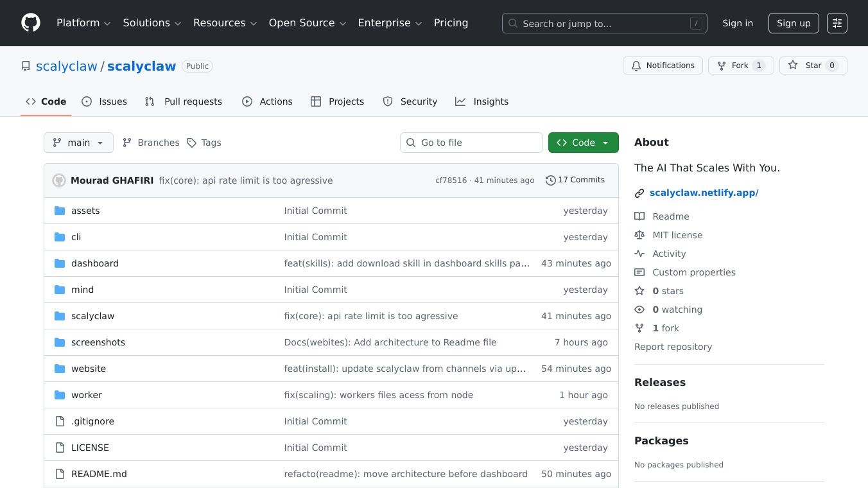Click the Notifications bell button
Viewport: 868px width, 488px height.
click(x=662, y=65)
